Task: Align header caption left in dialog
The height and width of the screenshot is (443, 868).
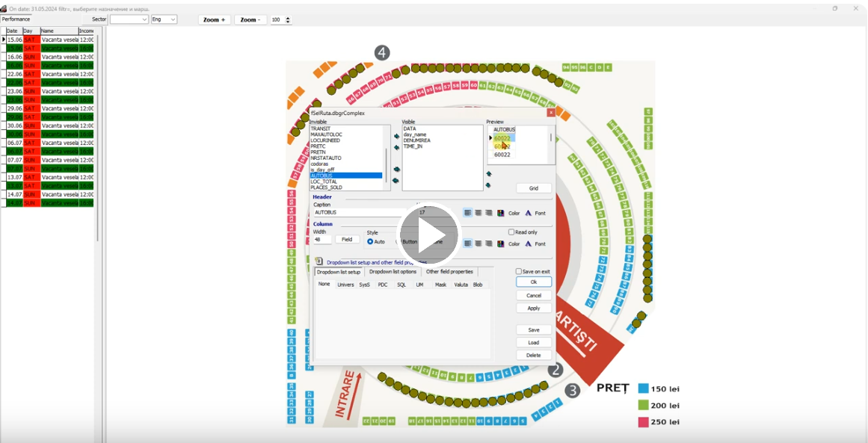Action: pyautogui.click(x=468, y=213)
